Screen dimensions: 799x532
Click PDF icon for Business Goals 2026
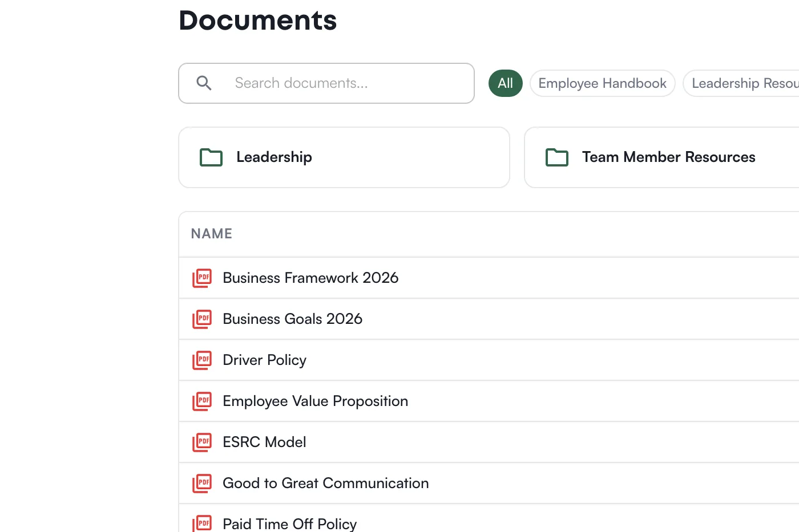click(202, 319)
